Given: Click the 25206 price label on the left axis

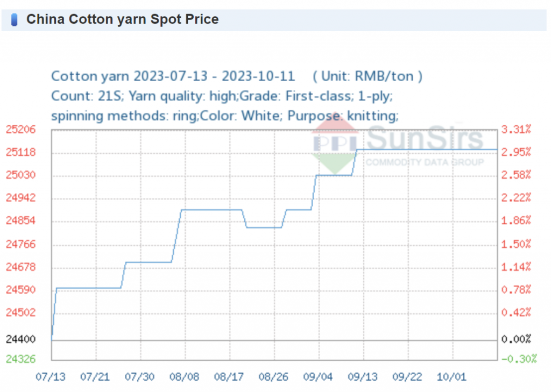Looking at the screenshot, I should click(x=20, y=130).
